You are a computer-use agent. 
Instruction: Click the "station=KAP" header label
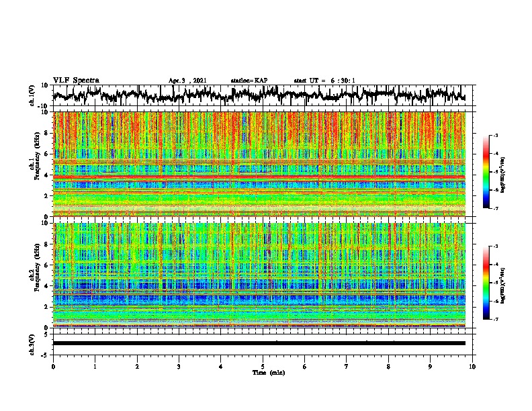pos(249,81)
